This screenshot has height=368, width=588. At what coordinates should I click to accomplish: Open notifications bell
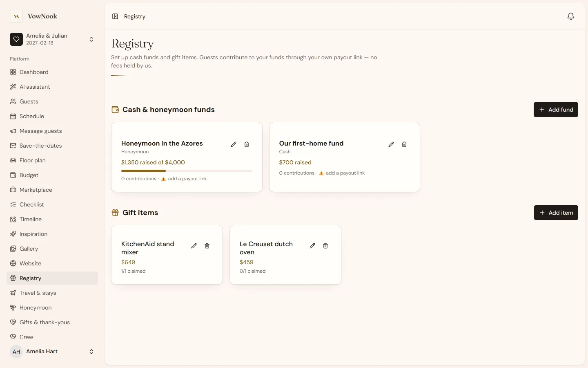tap(571, 16)
